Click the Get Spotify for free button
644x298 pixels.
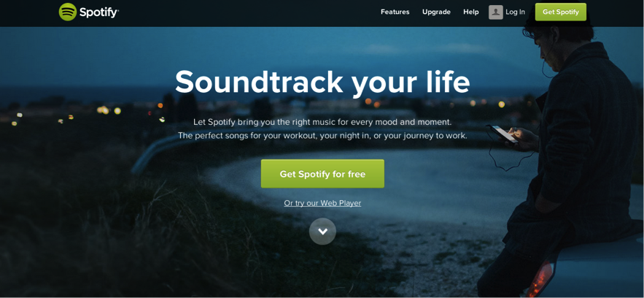[322, 174]
